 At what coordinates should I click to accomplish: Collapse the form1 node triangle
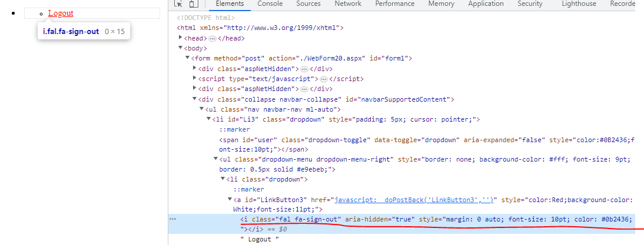pos(187,58)
